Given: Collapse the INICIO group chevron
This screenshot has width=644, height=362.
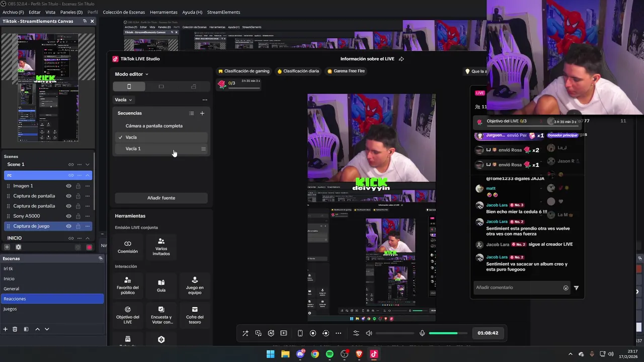Looking at the screenshot, I should (88, 238).
